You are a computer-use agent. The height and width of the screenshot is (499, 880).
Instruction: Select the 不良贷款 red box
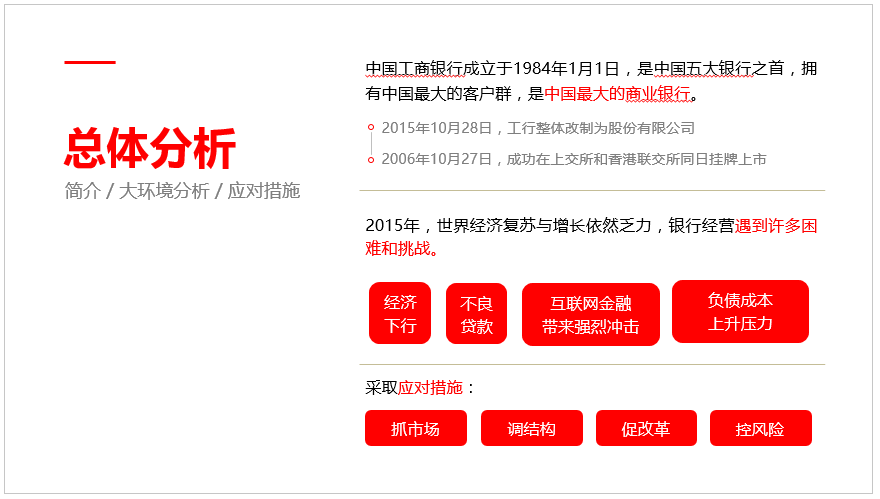pos(476,314)
